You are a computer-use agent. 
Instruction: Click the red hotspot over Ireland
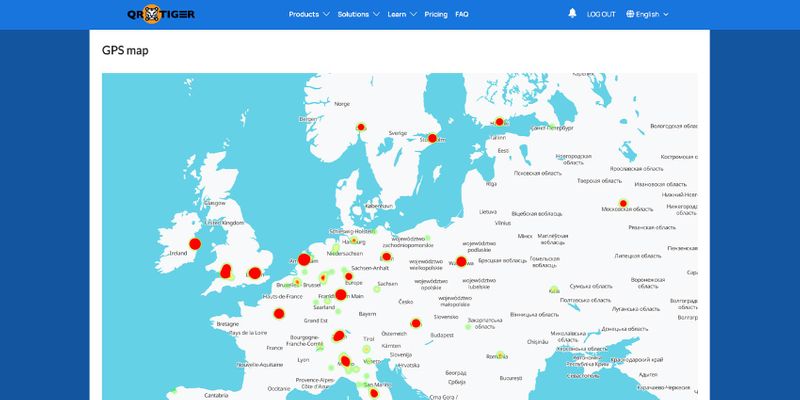[x=194, y=244]
